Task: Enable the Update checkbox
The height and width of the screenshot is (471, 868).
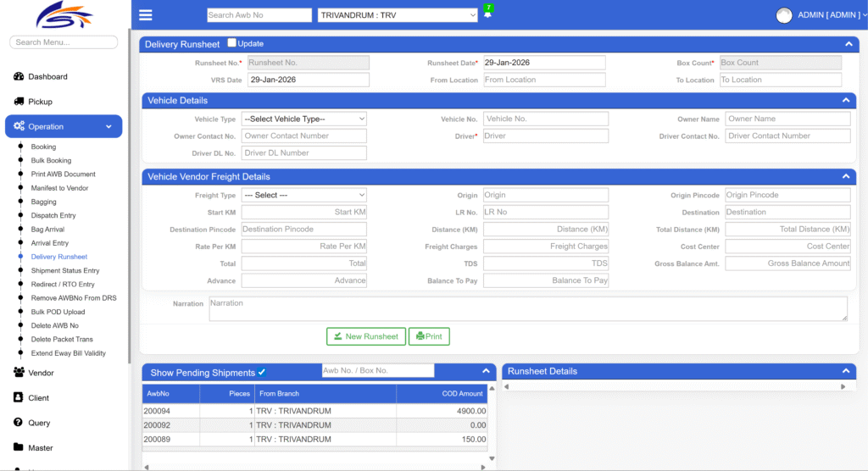Action: pos(232,43)
